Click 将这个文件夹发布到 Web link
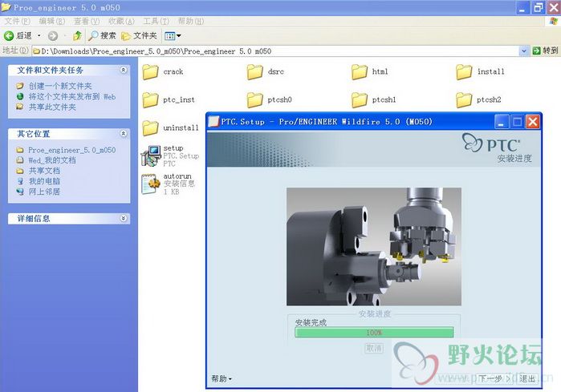This screenshot has height=392, width=561. click(72, 96)
